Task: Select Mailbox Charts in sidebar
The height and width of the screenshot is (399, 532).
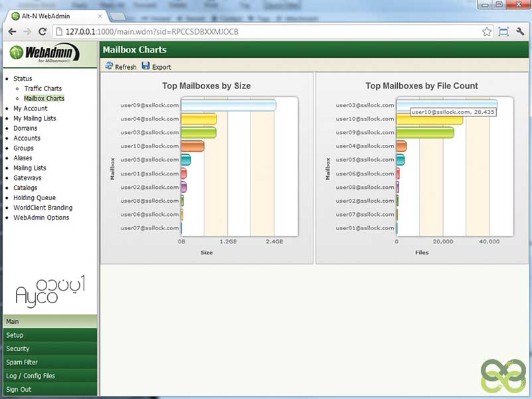Action: [x=44, y=98]
